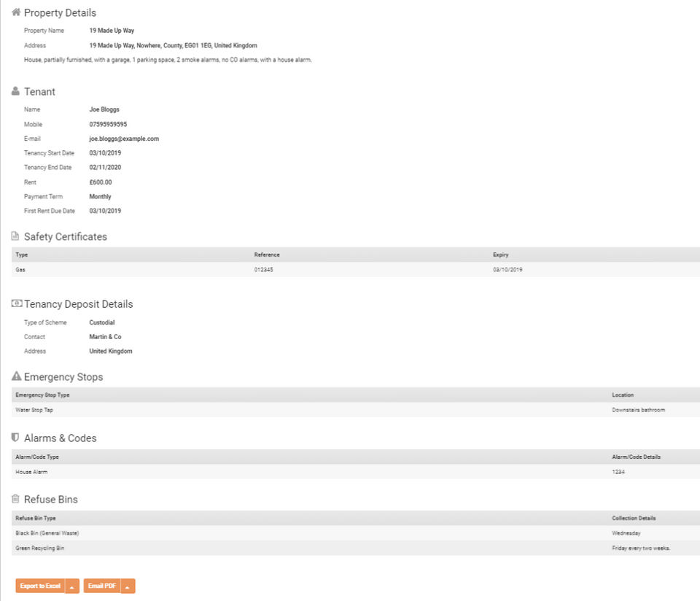Open the Export to Excel dropdown arrow
Screen dimensions: 700x601
pyautogui.click(x=72, y=586)
